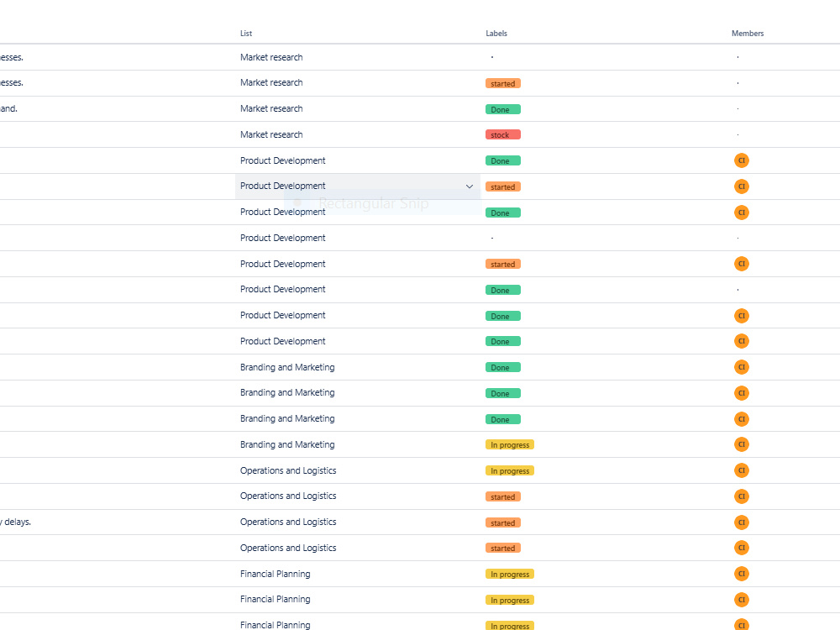Click CI avatar in the row ending 'delays.'
This screenshot has height=630, width=840.
[742, 522]
